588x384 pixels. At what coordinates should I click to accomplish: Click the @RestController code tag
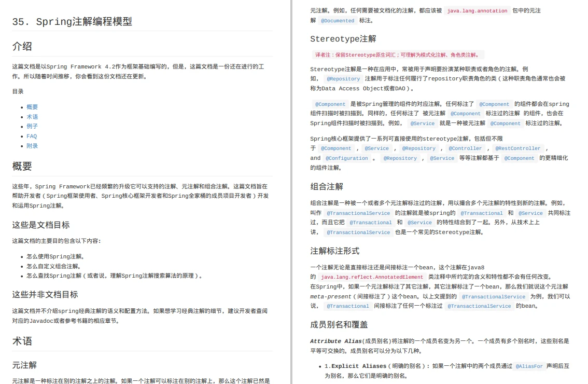[518, 148]
